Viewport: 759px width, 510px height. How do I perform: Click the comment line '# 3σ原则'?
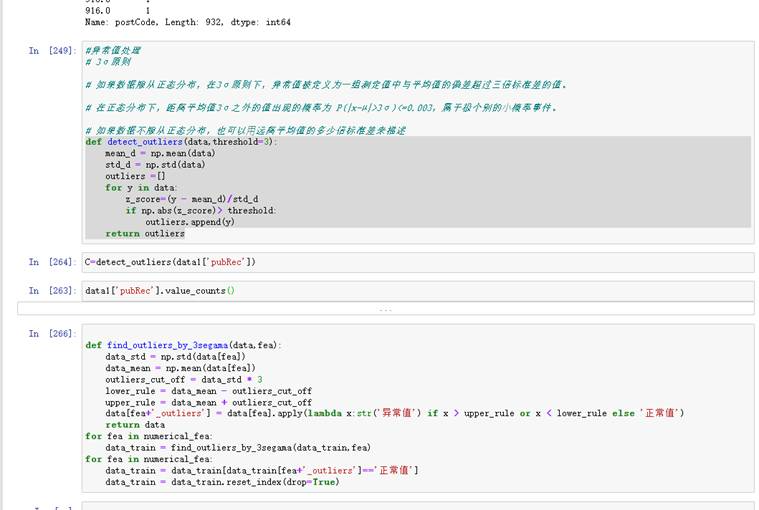(108, 62)
